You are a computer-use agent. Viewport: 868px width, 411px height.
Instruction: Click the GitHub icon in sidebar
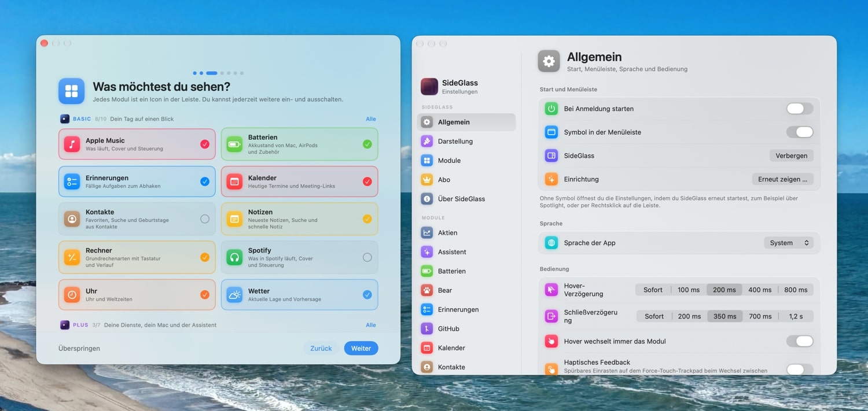click(427, 329)
